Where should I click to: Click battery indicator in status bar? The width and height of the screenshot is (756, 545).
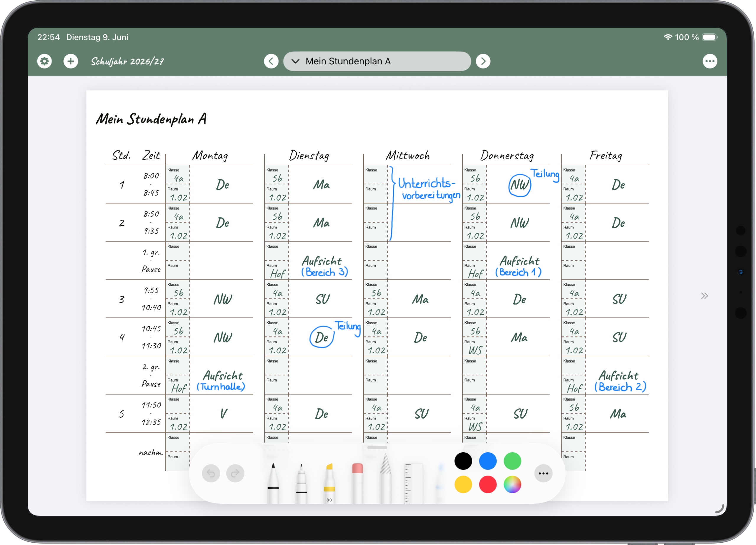point(710,37)
